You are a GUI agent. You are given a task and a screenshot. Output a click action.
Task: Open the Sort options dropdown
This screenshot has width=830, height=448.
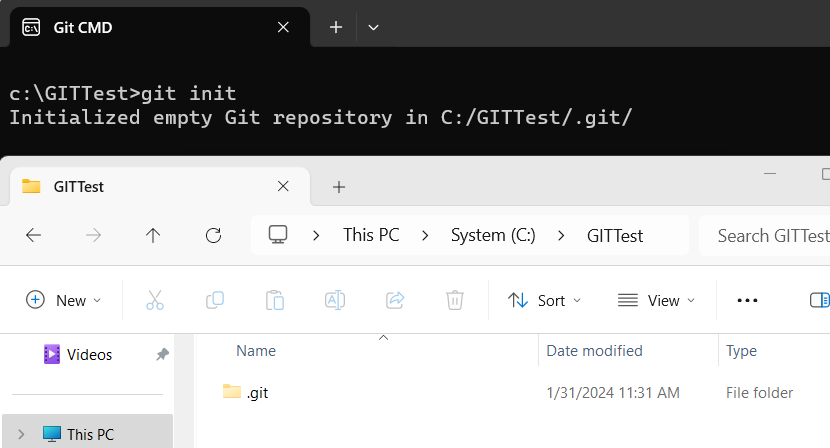pos(544,300)
